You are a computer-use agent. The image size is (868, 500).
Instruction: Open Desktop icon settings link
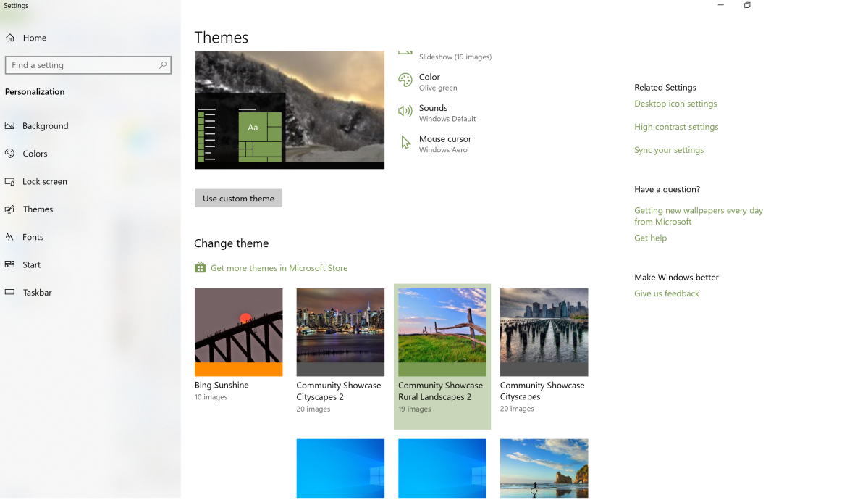[675, 104]
